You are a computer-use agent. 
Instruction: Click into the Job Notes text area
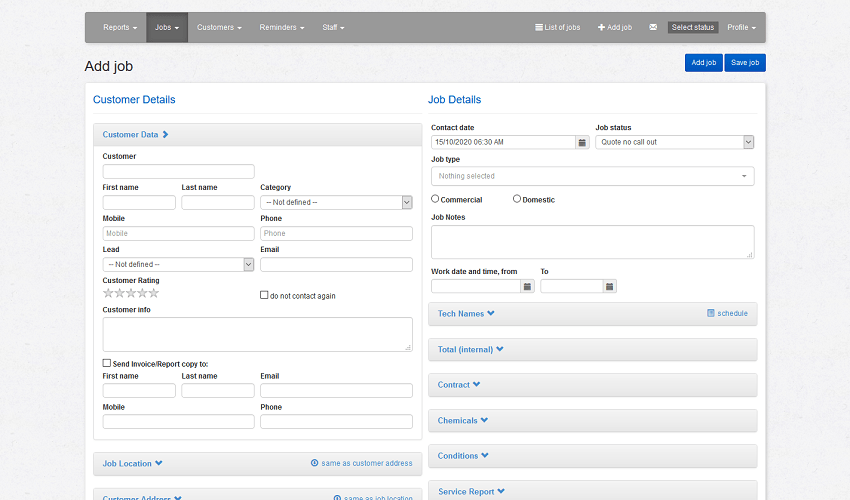592,241
